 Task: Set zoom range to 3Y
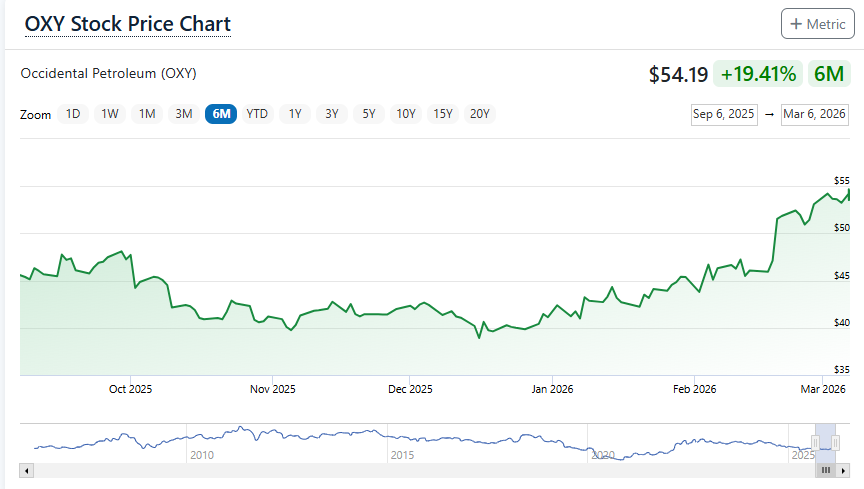[x=332, y=114]
